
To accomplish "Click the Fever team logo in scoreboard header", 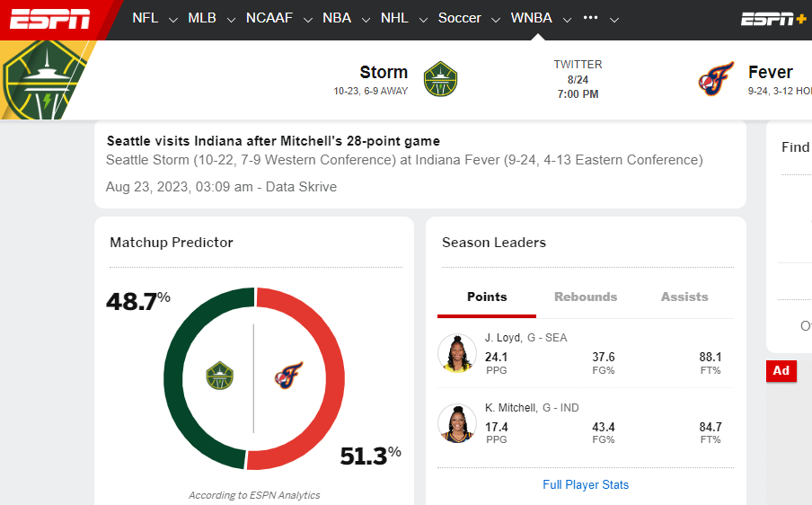I will pyautogui.click(x=716, y=79).
